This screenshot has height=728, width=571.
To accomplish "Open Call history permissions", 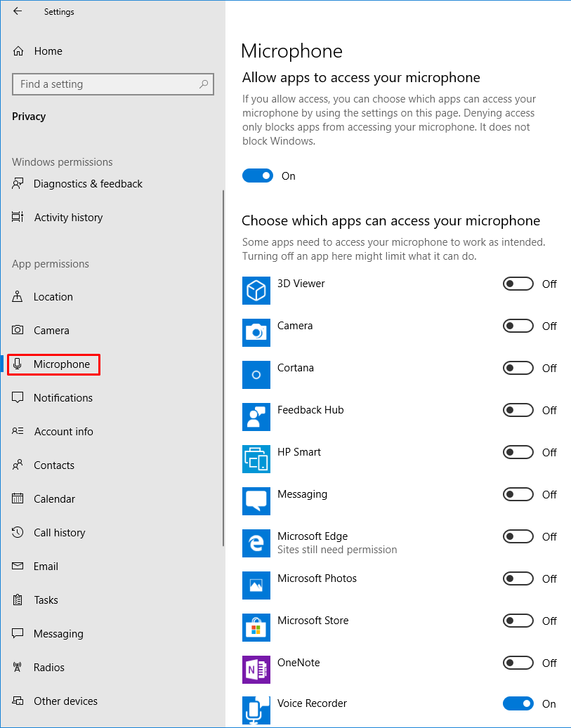I will 59,533.
